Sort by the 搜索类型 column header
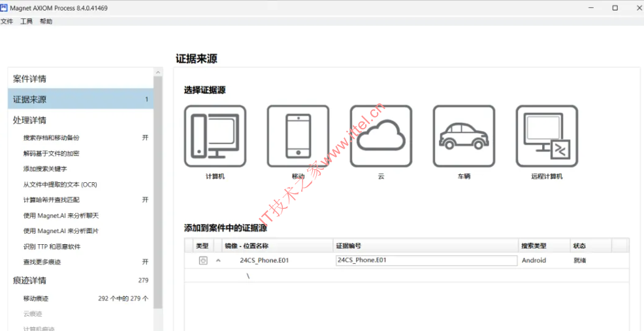Viewport: 644px width, 331px height. (534, 246)
